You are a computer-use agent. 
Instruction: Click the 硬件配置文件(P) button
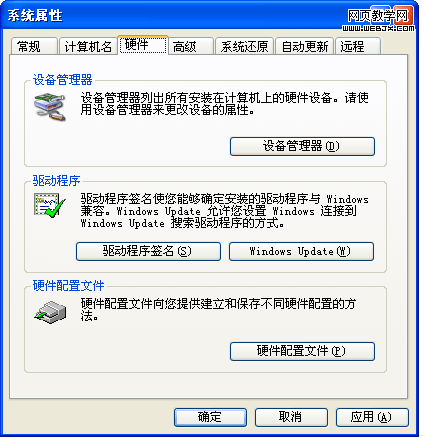coord(302,351)
